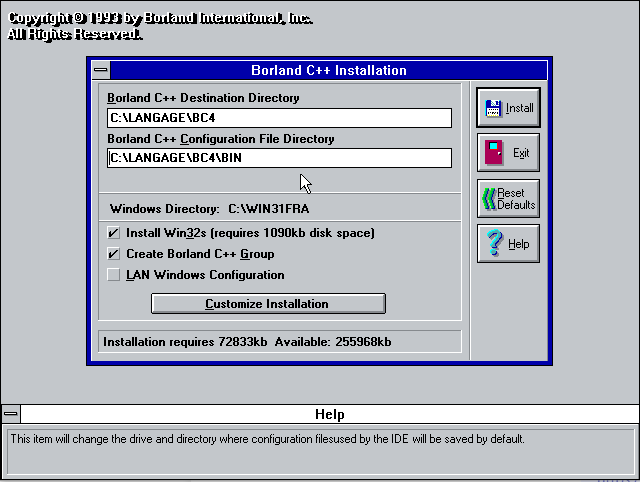Image resolution: width=640 pixels, height=482 pixels.
Task: Click Borland C++ Configuration File Directory label
Action: tap(220, 139)
